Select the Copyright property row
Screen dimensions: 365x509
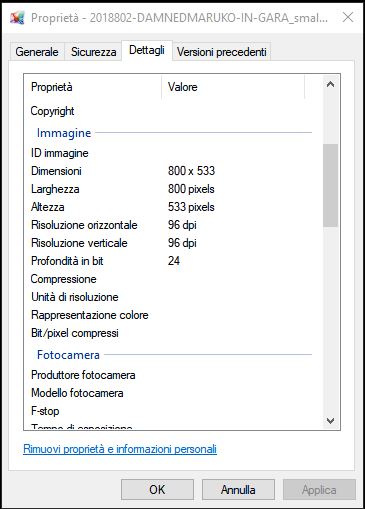(x=171, y=111)
